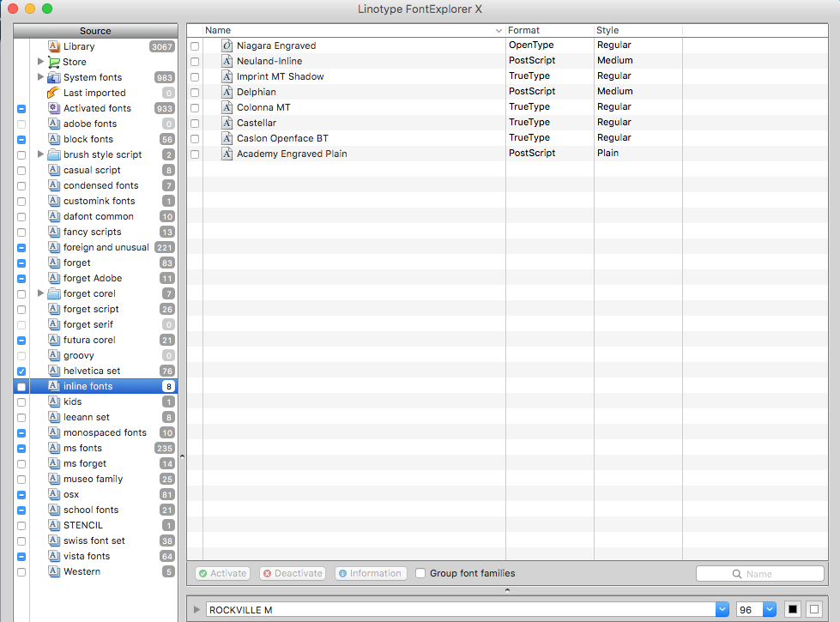Viewport: 840px width, 622px height.
Task: Toggle the helvetica set activation checkbox
Action: 21,371
